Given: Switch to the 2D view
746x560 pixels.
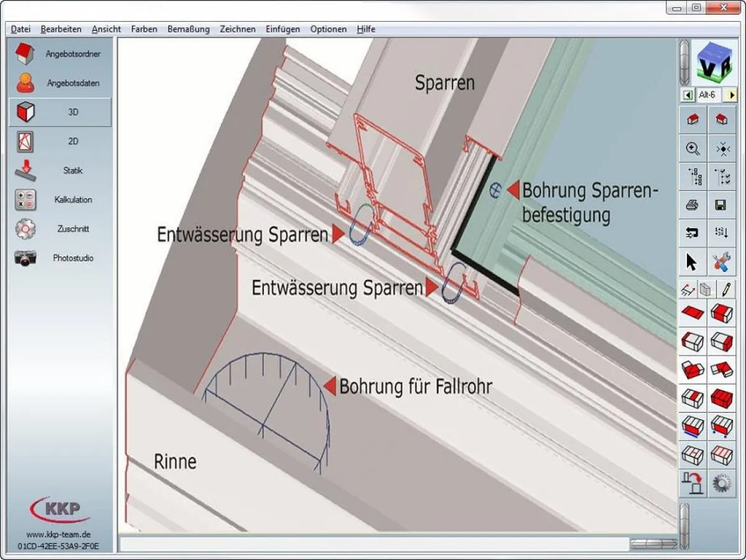Looking at the screenshot, I should [59, 141].
